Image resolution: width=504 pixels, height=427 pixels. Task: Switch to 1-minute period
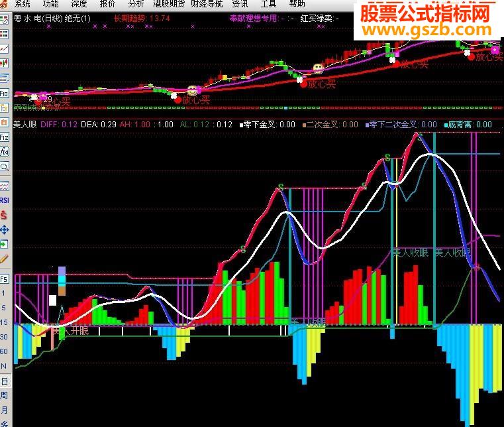point(3,293)
